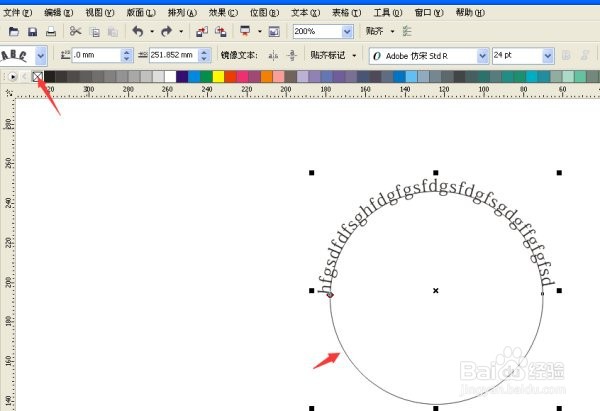Pick the light pink color swatch
The width and height of the screenshot is (600, 411).
tap(279, 77)
